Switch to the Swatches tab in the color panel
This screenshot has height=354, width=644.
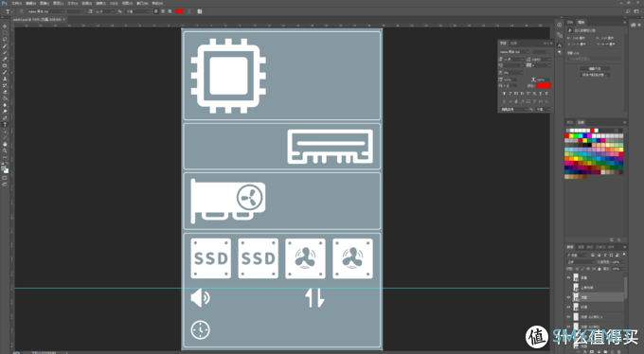pyautogui.click(x=581, y=122)
